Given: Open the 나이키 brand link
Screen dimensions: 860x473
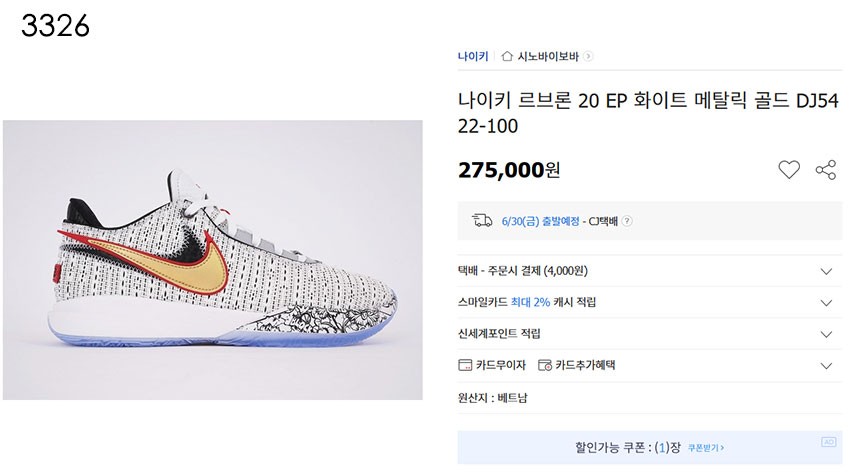Looking at the screenshot, I should 473,57.
